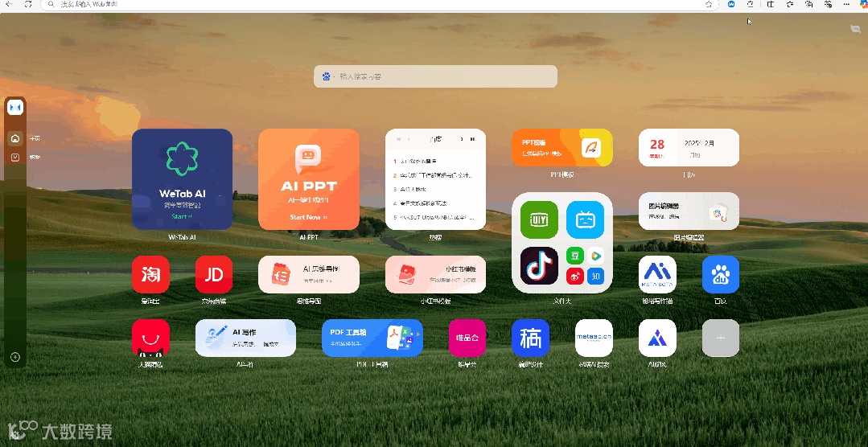868x447 pixels.
Task: Click the WeTab logo in sidebar
Action: (15, 107)
